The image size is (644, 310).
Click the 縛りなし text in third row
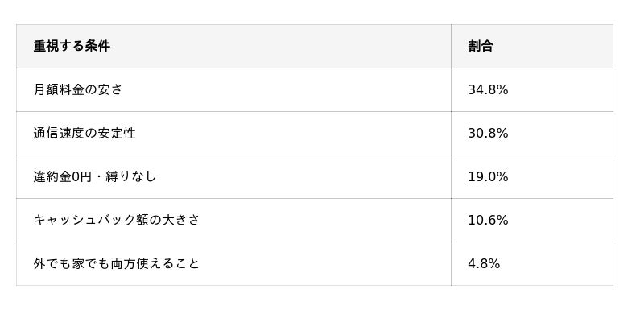(x=130, y=177)
